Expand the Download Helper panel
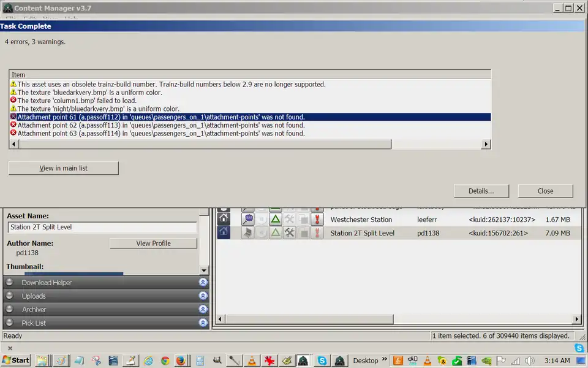 (x=203, y=283)
